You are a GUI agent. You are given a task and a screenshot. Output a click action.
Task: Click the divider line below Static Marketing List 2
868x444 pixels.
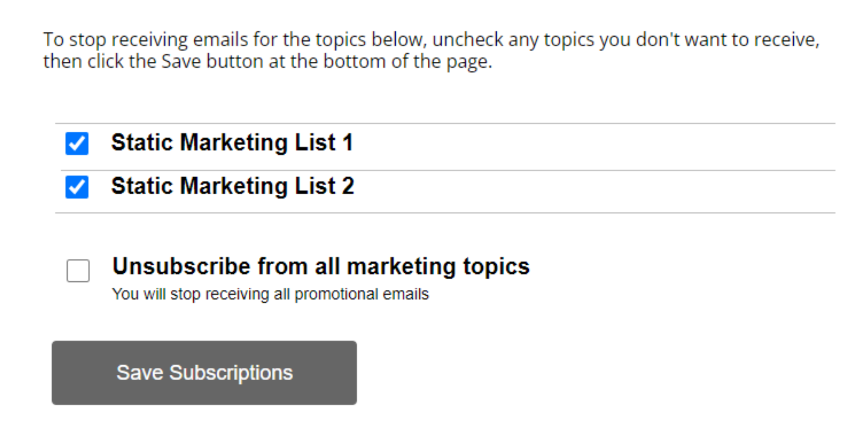(x=445, y=213)
